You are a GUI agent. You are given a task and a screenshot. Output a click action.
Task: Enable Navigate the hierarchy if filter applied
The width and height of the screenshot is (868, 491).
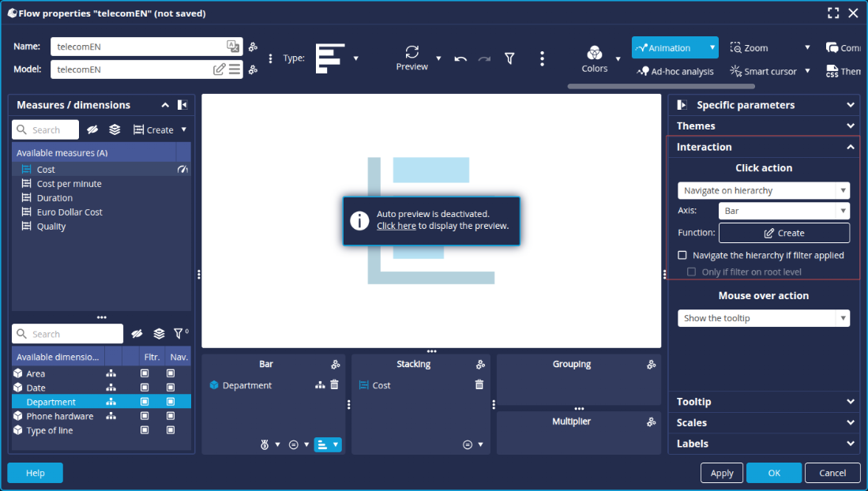(682, 255)
